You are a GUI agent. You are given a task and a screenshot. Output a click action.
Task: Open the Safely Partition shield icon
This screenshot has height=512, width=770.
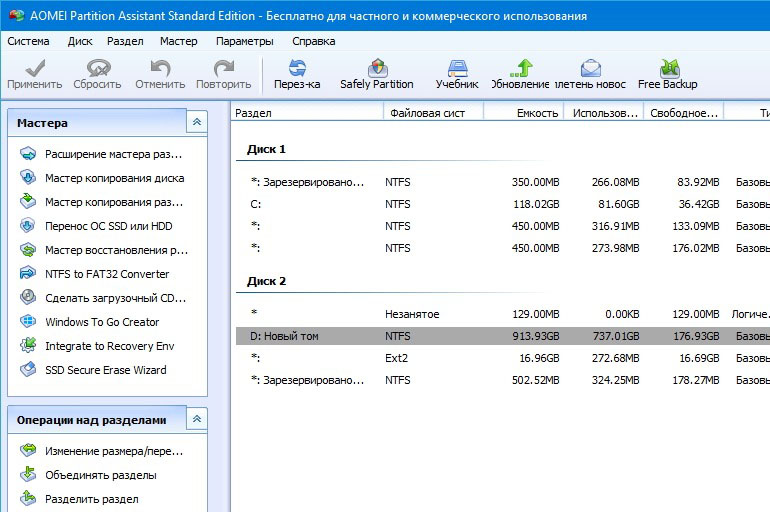pos(377,68)
